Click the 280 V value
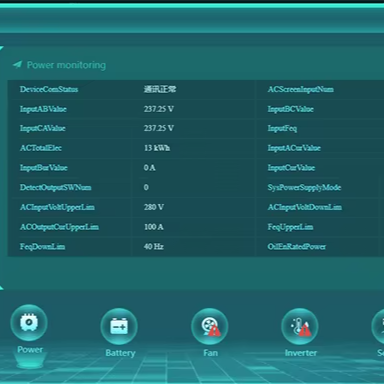 pyautogui.click(x=154, y=207)
